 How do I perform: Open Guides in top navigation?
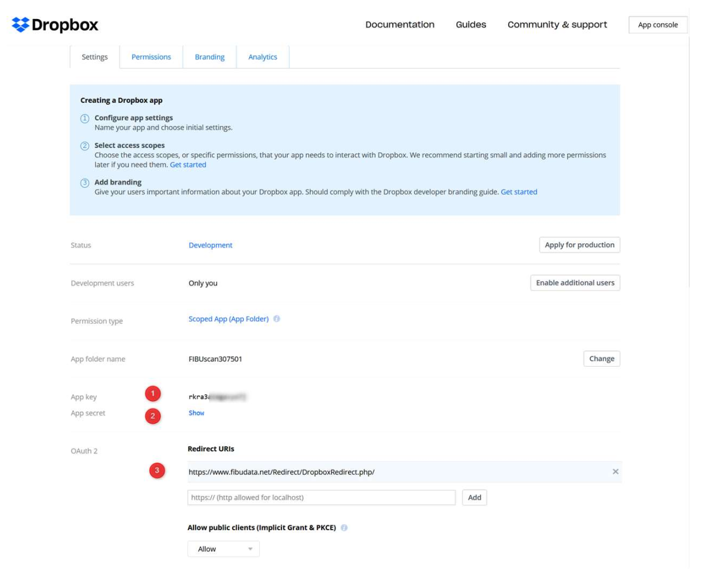(x=471, y=24)
